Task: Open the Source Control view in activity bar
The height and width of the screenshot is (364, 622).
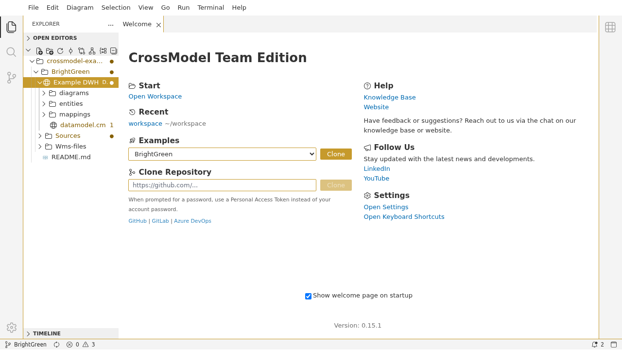Action: coord(12,78)
